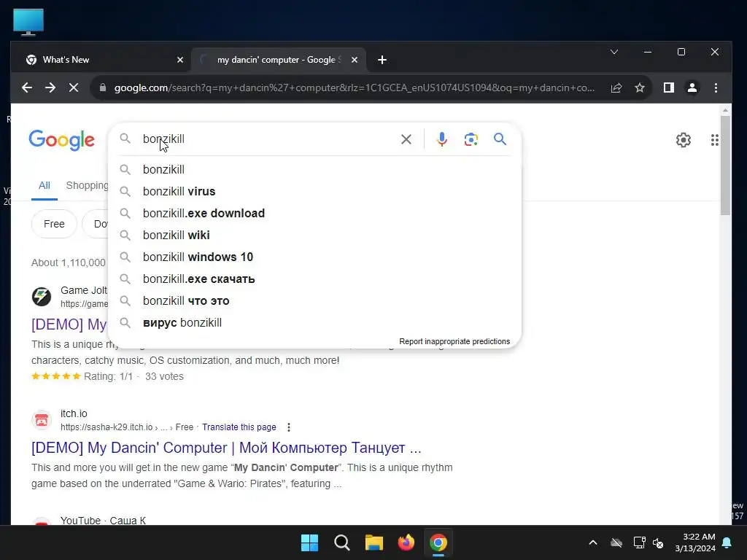747x560 pixels.
Task: Close the my dancin' computer tab
Action: coord(355,60)
